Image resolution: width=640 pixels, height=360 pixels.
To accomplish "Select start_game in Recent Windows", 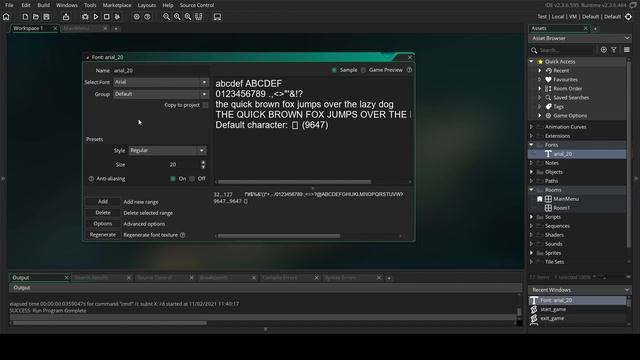I will 553,309.
